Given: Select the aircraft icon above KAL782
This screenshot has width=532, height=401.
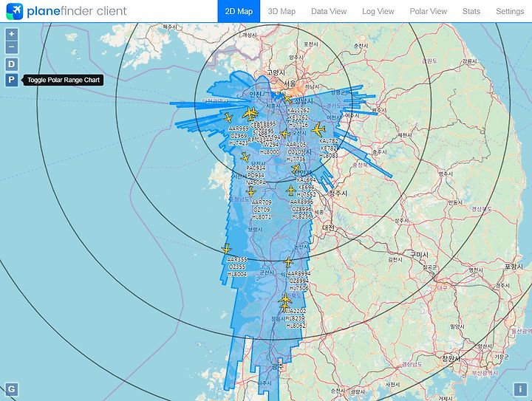Looking at the screenshot, I should click(318, 130).
